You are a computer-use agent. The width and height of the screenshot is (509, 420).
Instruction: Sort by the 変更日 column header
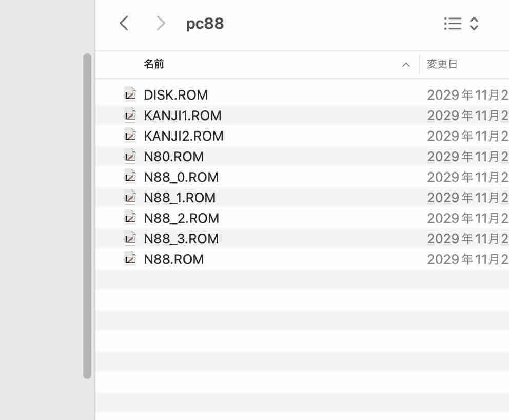(442, 64)
